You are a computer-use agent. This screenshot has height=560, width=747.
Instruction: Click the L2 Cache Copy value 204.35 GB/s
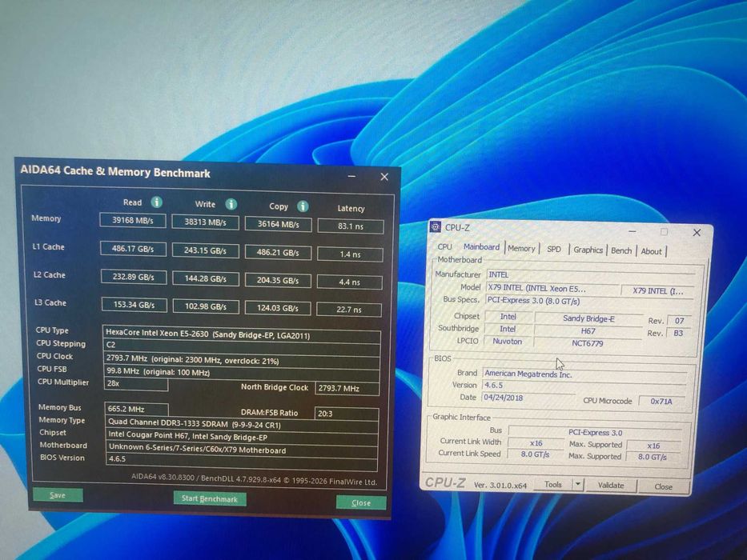click(x=278, y=281)
